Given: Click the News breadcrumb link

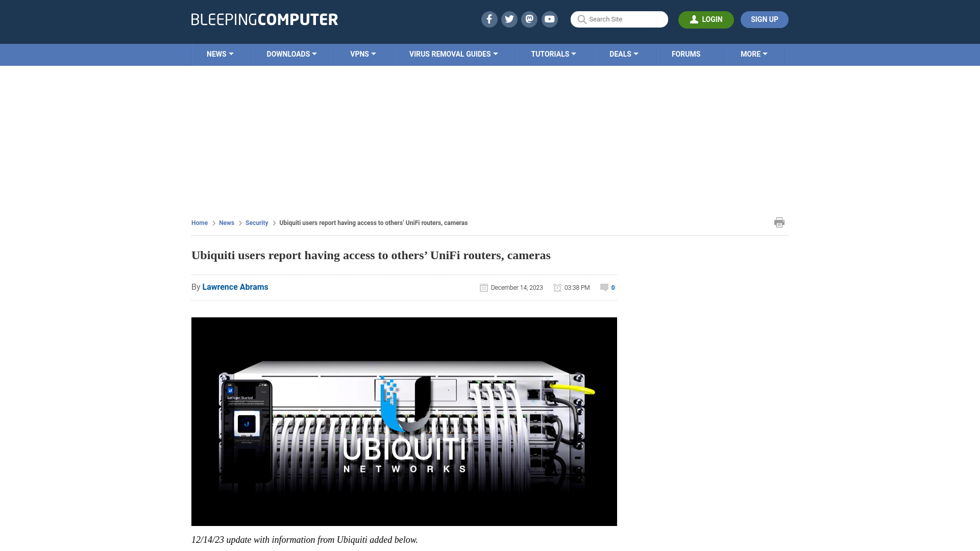Looking at the screenshot, I should [x=226, y=222].
